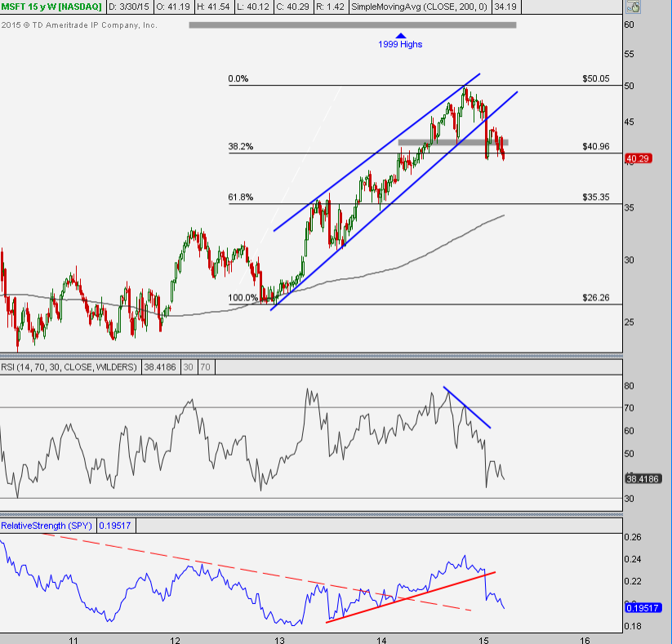Click the $50.05 Fibonacci price label
The width and height of the screenshot is (672, 644).
596,79
